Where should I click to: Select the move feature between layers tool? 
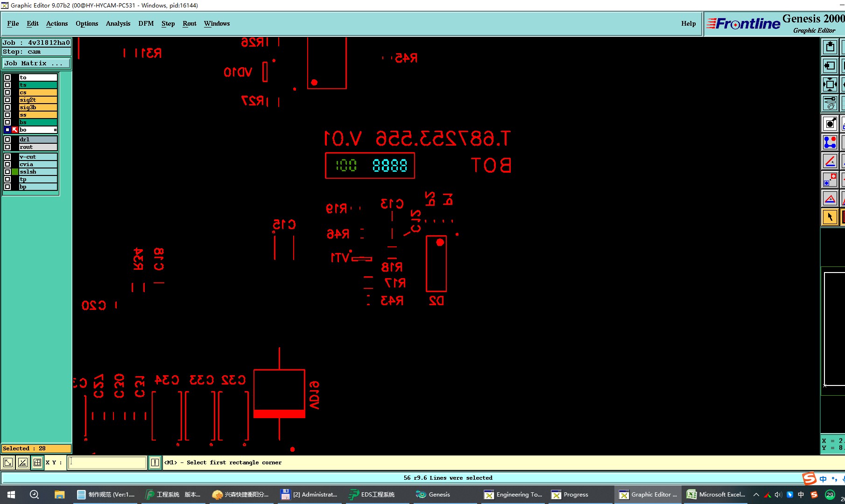pos(830,180)
